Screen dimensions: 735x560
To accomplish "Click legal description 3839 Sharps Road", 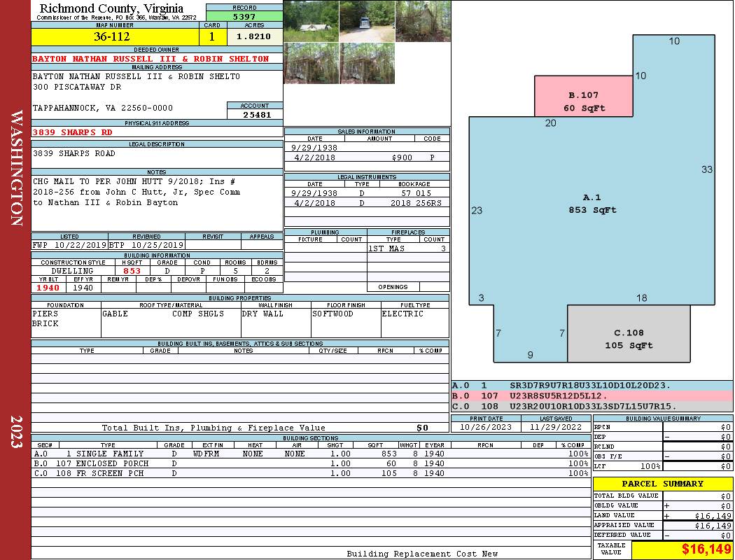I will (73, 153).
